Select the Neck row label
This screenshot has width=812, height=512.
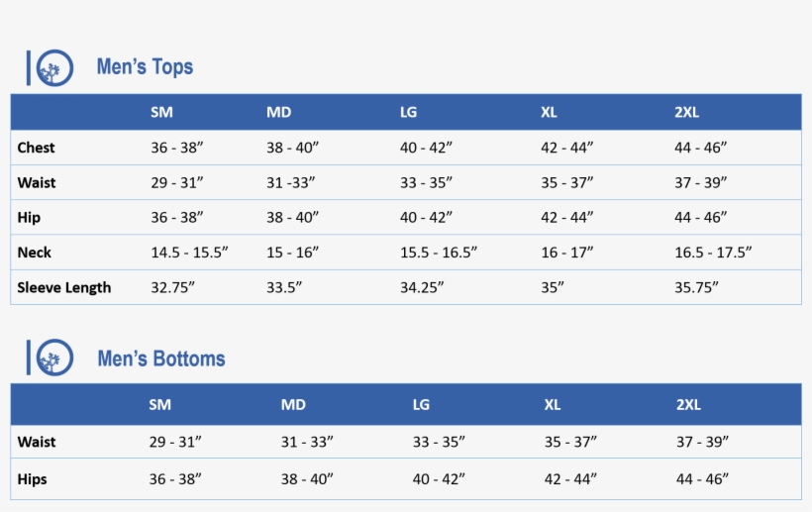pyautogui.click(x=35, y=253)
